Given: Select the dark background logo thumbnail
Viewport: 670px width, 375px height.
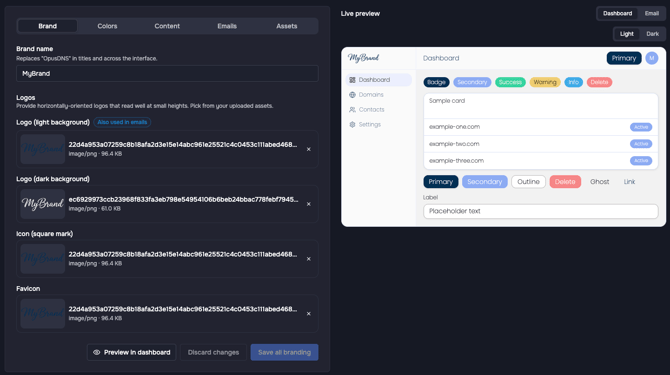Looking at the screenshot, I should pos(43,204).
